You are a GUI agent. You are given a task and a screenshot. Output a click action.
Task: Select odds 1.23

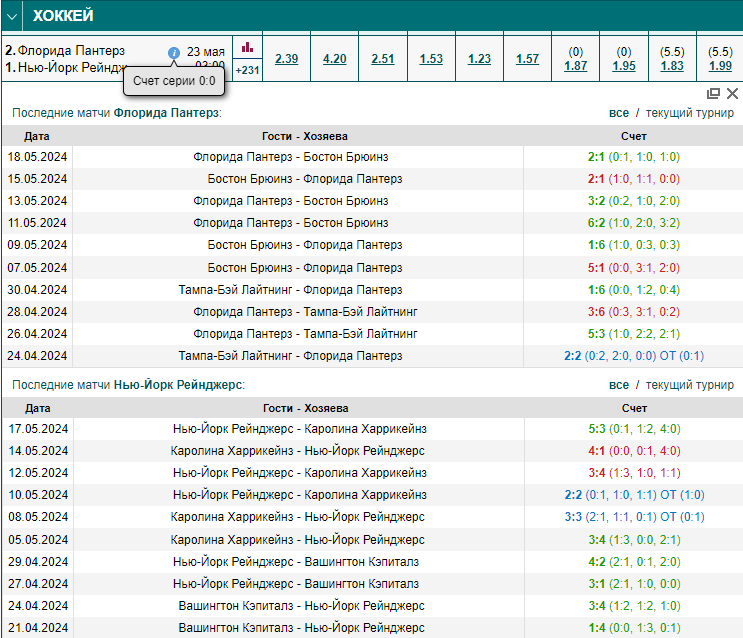[x=480, y=59]
